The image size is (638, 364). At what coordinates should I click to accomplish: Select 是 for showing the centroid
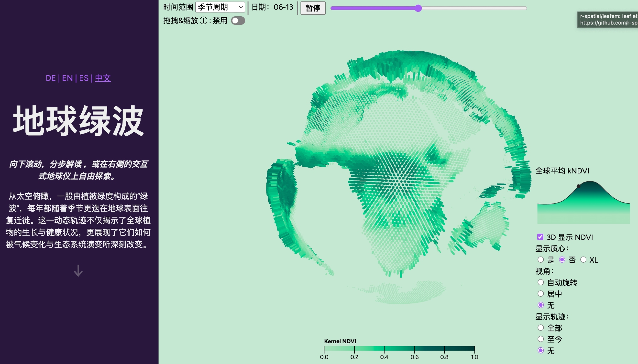click(x=541, y=260)
